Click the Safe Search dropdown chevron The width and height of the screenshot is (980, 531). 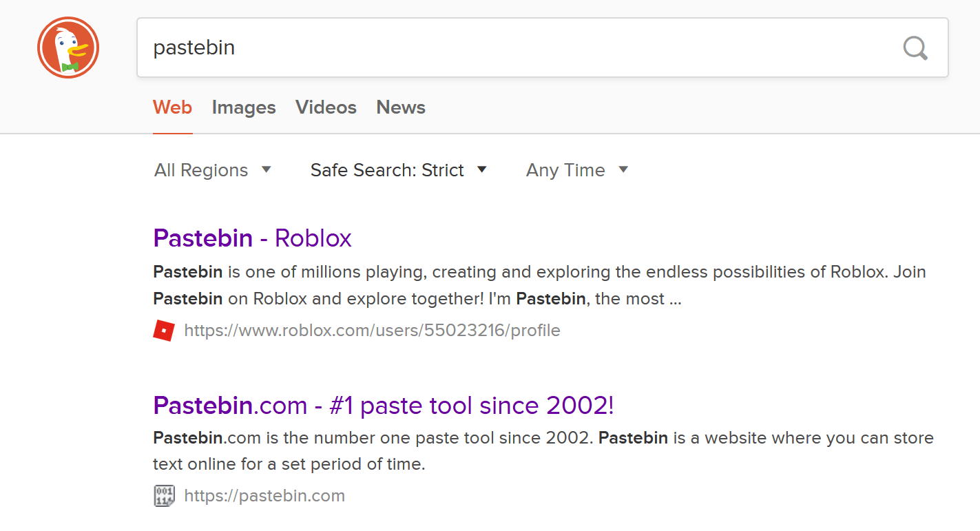(x=482, y=170)
